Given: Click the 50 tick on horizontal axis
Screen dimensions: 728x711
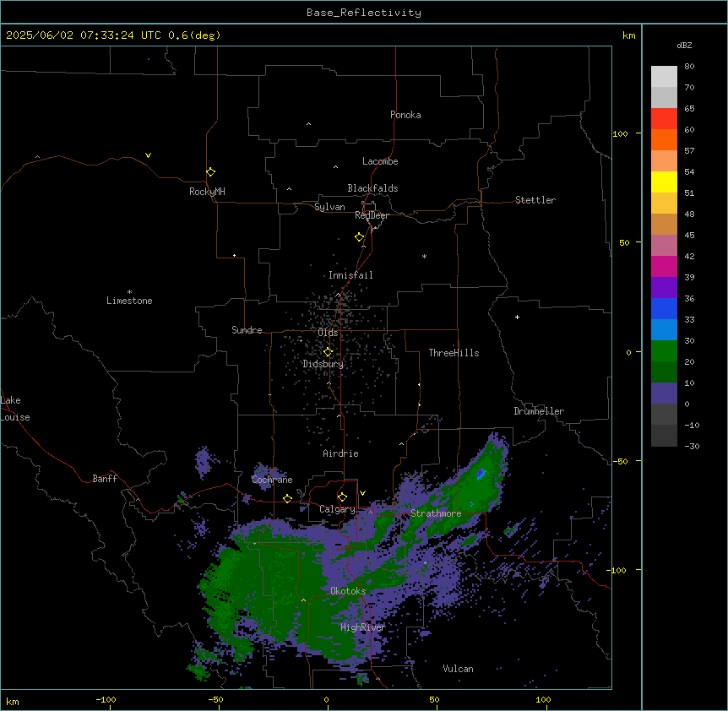Looking at the screenshot, I should coord(433,699).
